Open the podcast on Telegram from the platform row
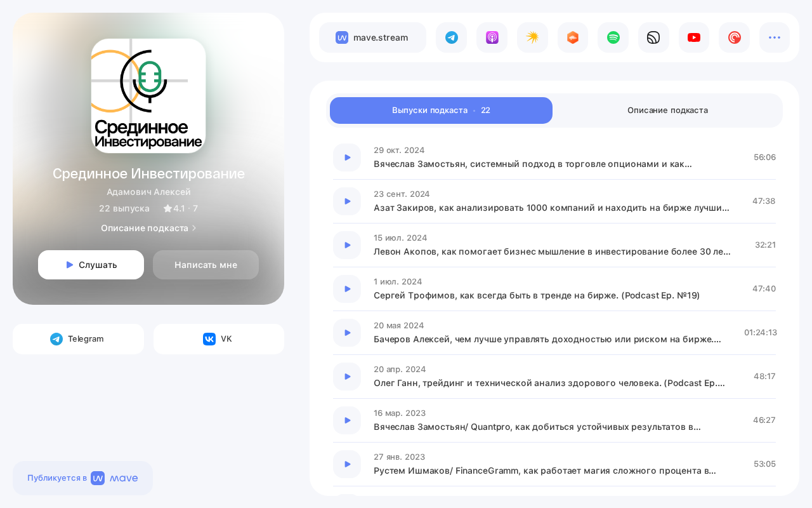This screenshot has height=508, width=812. [x=451, y=37]
